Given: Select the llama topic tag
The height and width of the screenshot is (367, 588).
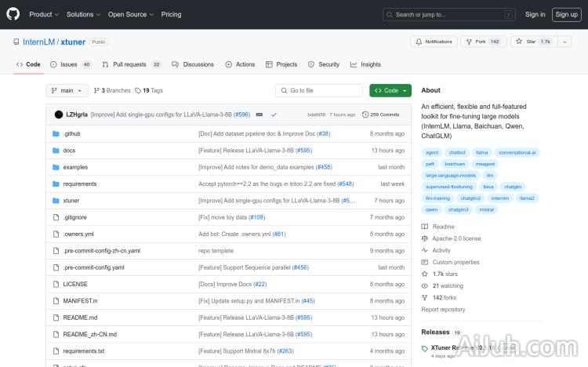Looking at the screenshot, I should point(482,152).
